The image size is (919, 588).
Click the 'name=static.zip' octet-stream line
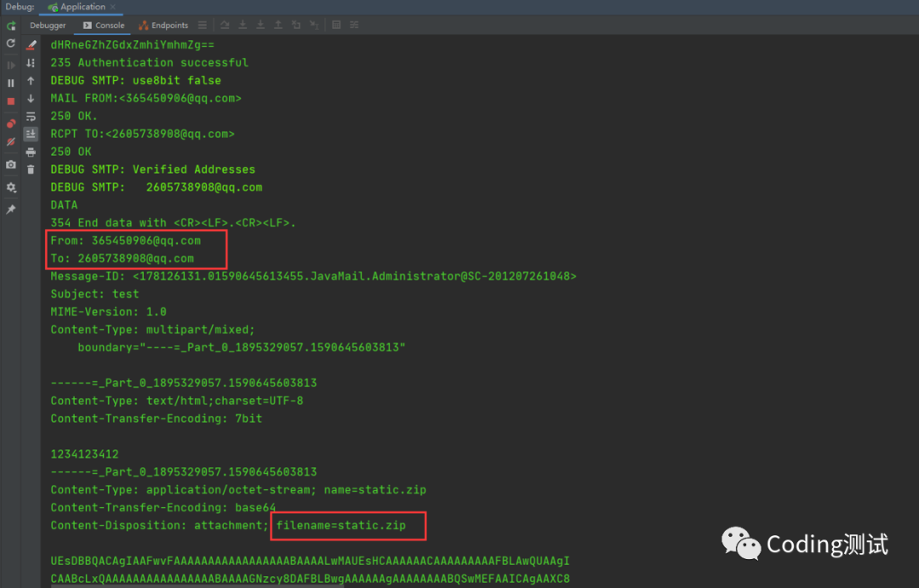point(238,490)
